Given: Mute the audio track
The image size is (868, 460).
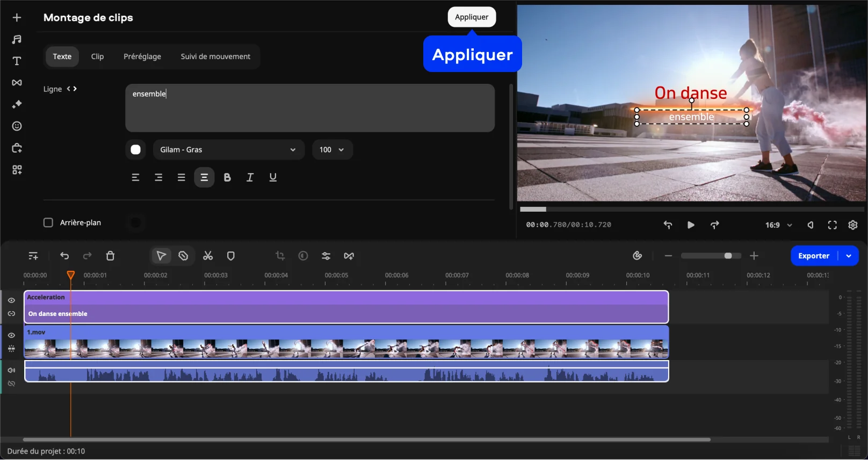Looking at the screenshot, I should (11, 370).
